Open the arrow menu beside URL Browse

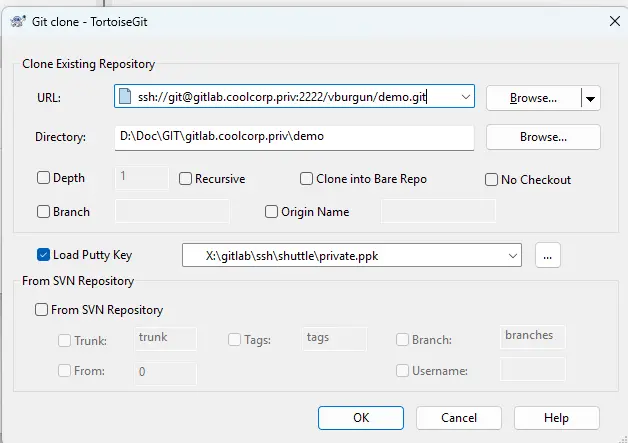point(590,98)
